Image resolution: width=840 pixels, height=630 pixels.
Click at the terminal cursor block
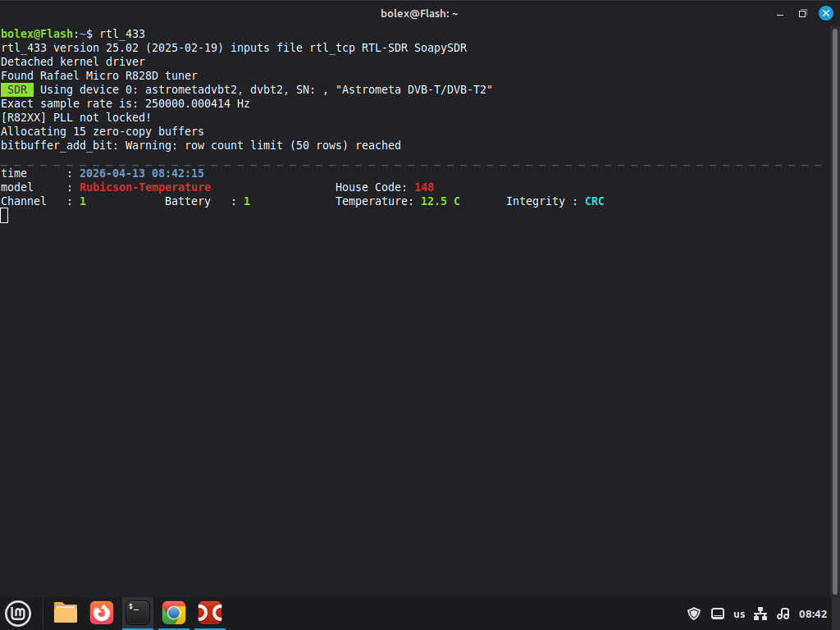click(4, 215)
